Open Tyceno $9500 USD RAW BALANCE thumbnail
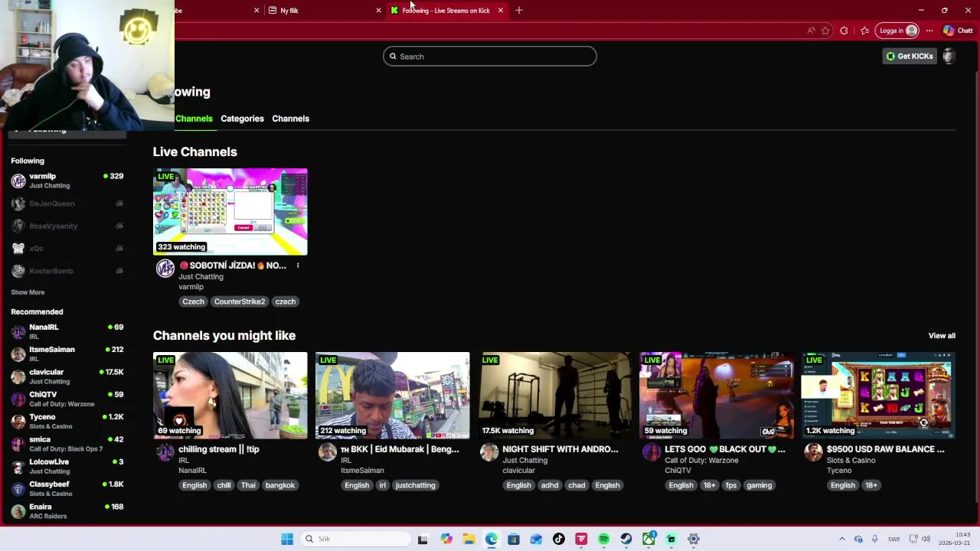Screen dimensions: 980x551 (879, 395)
